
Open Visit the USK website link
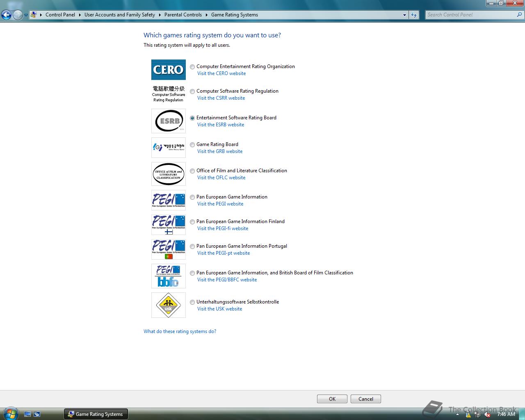pyautogui.click(x=220, y=309)
